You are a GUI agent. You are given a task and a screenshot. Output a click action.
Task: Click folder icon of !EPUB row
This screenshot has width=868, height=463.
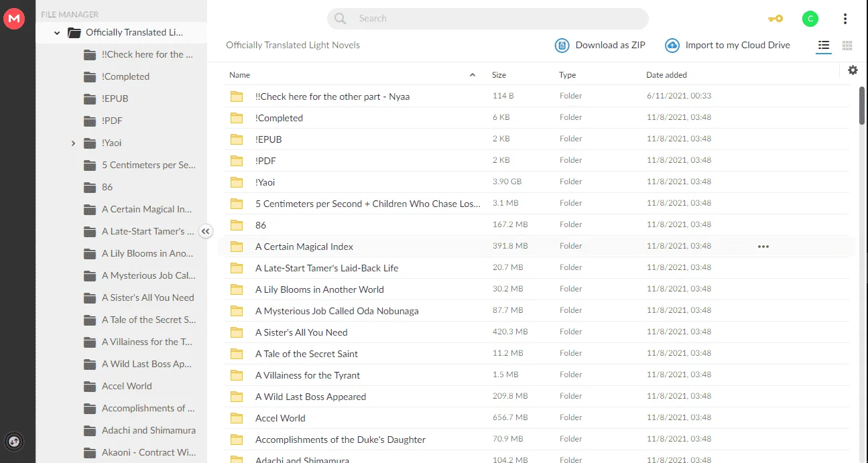tap(236, 139)
